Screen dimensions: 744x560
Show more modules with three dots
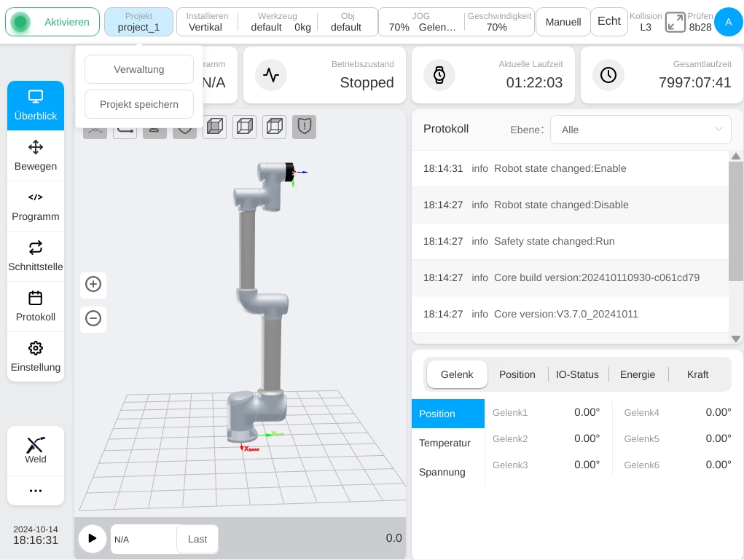[36, 491]
